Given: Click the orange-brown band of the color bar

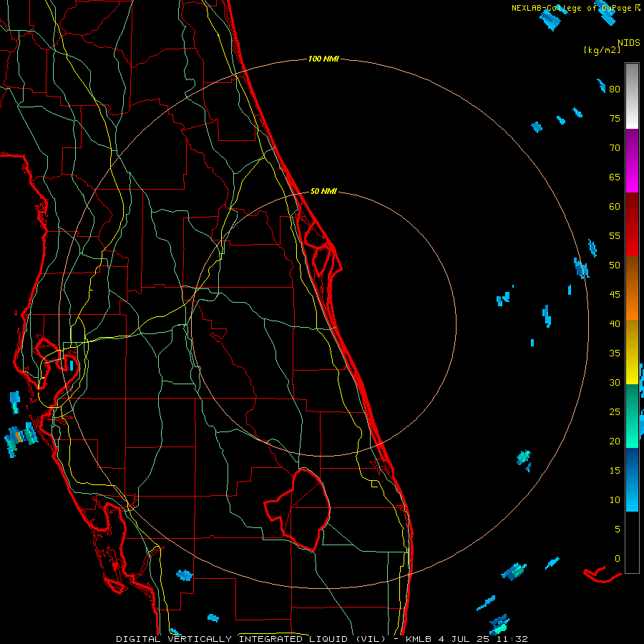Looking at the screenshot, I should click(632, 288).
